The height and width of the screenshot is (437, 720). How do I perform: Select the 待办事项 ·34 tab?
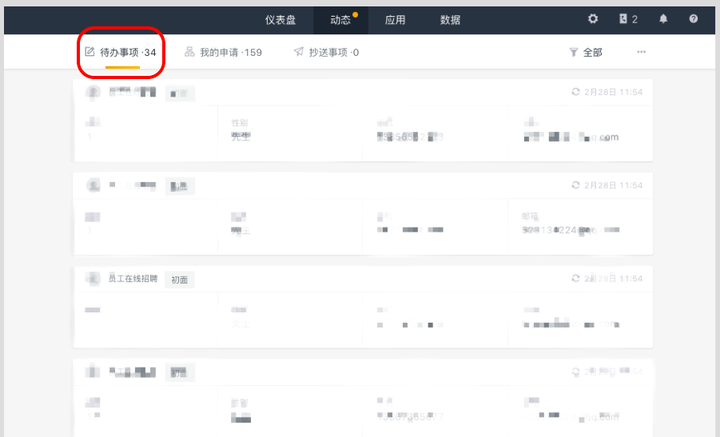tap(121, 52)
